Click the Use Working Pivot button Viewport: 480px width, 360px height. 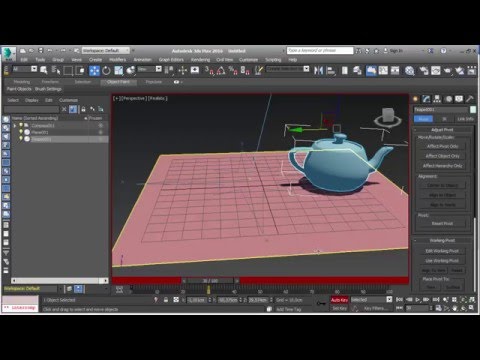pos(442,261)
